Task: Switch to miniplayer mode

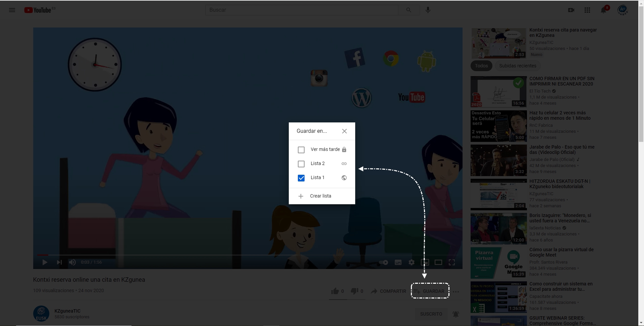Action: pos(425,262)
